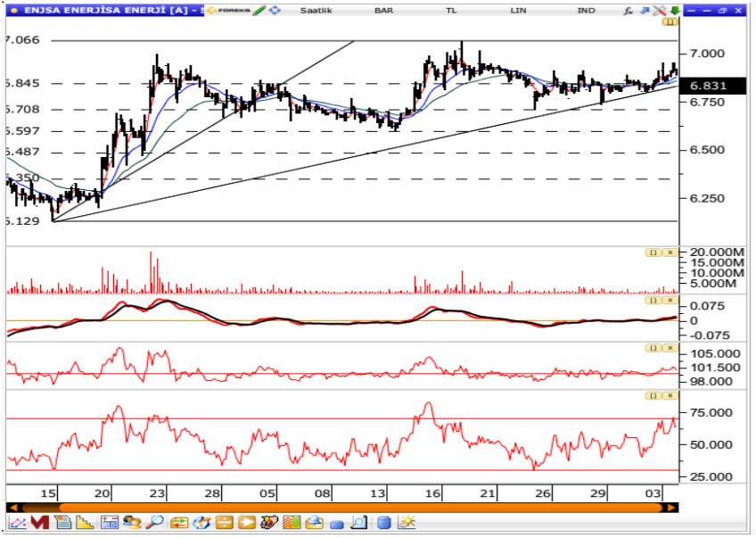Maximize the RSI indicator pane
Image resolution: width=756 pixels, height=538 pixels.
pos(653,395)
